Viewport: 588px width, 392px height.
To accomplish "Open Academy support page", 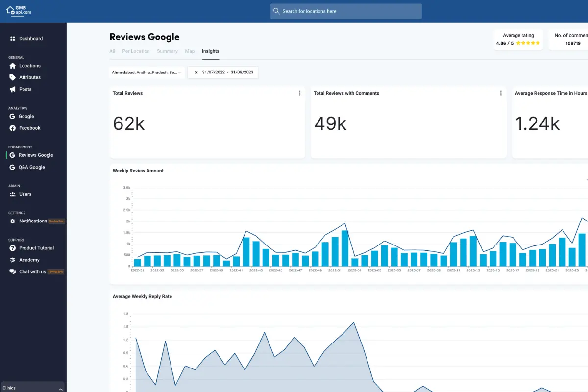I will [x=29, y=260].
